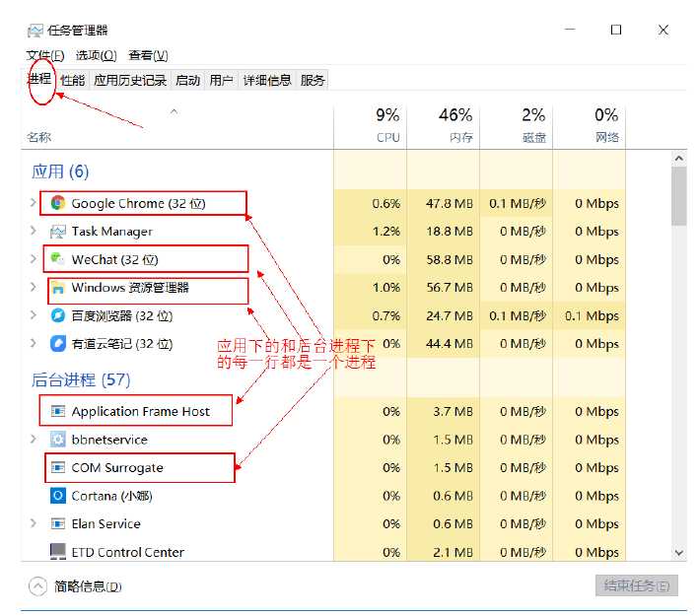Click the 后台进程 (57) group header
The height and width of the screenshot is (616, 699).
(81, 379)
